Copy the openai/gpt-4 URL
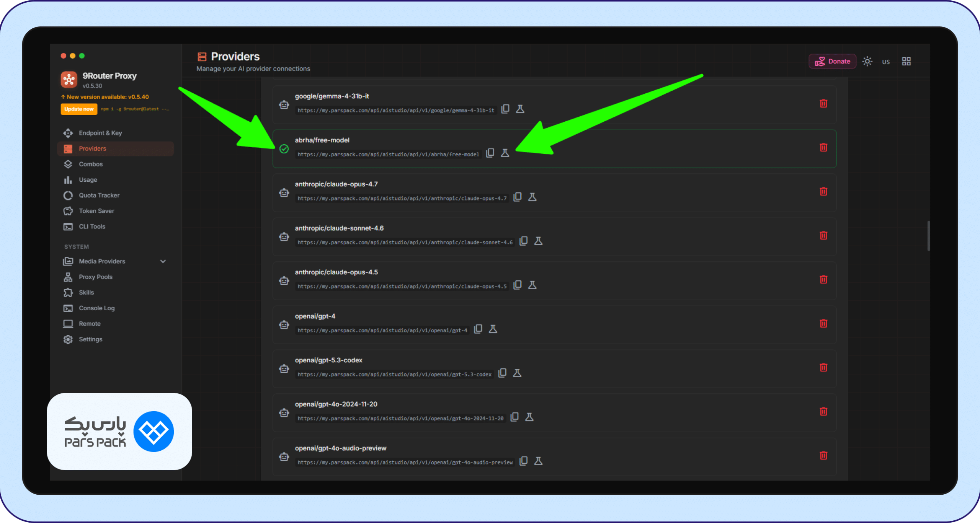Viewport: 980px width, 523px height. coord(478,329)
